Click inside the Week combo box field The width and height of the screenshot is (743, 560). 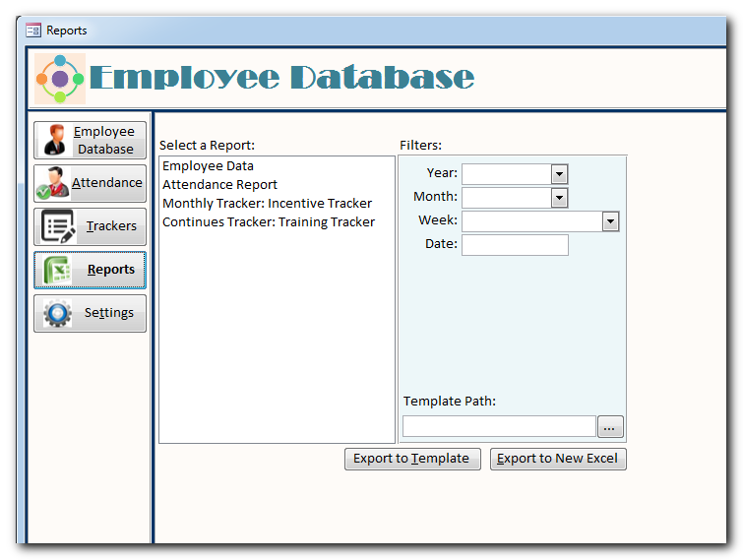532,221
